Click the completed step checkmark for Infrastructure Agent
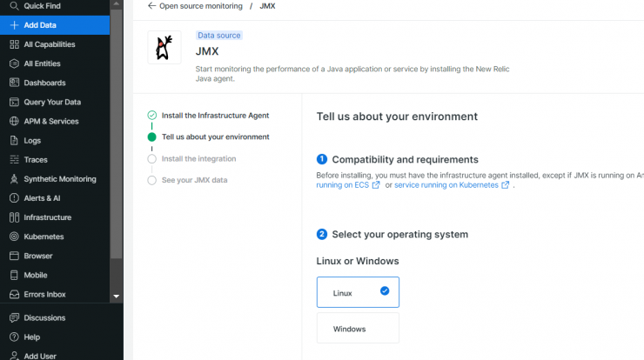 coord(152,116)
